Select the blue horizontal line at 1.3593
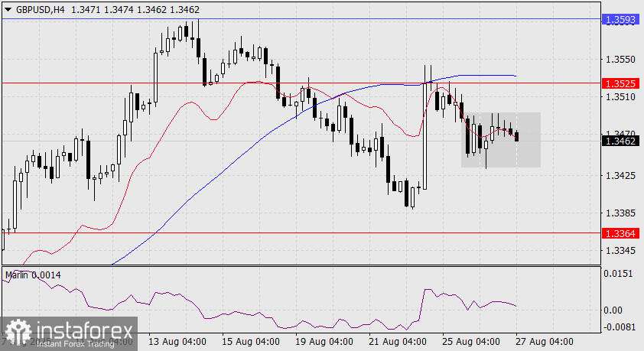Viewport: 644px width, 351px height. click(x=301, y=19)
